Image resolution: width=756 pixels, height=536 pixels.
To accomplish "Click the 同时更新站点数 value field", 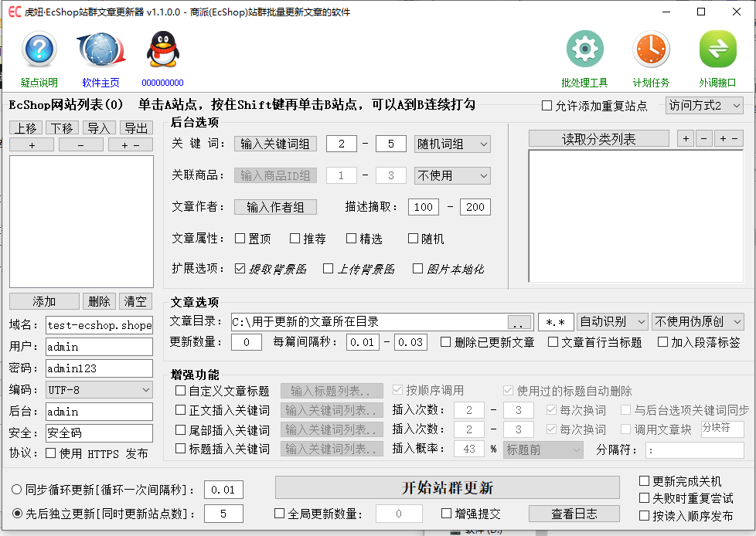I will [223, 514].
